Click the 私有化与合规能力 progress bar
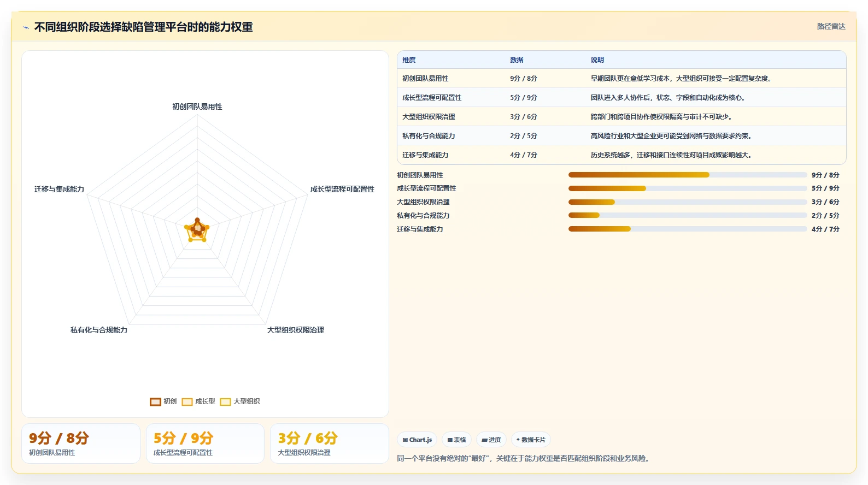This screenshot has width=868, height=485. tap(688, 215)
